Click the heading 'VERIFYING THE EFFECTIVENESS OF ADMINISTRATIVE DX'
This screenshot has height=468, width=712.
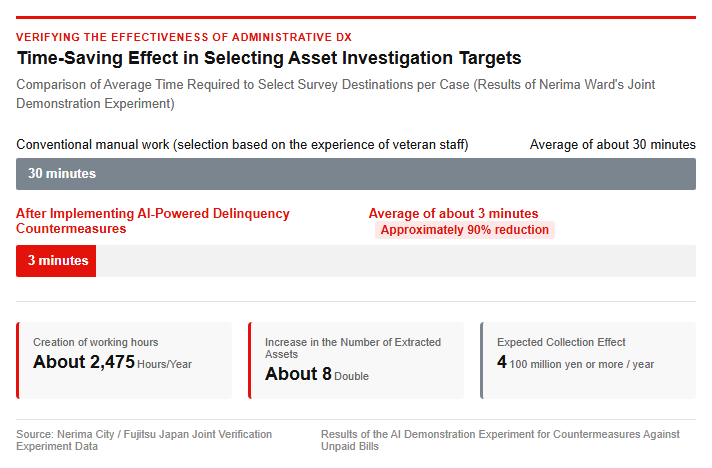point(184,37)
